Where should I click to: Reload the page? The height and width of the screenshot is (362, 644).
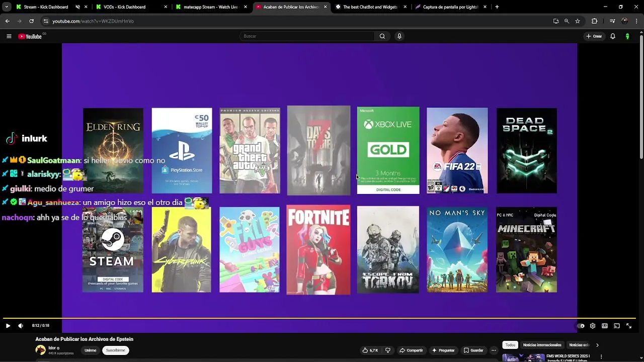(x=31, y=21)
